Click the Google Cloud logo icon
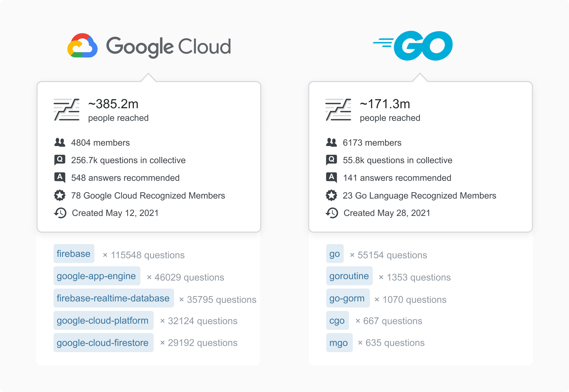The width and height of the screenshot is (569, 392). (83, 46)
